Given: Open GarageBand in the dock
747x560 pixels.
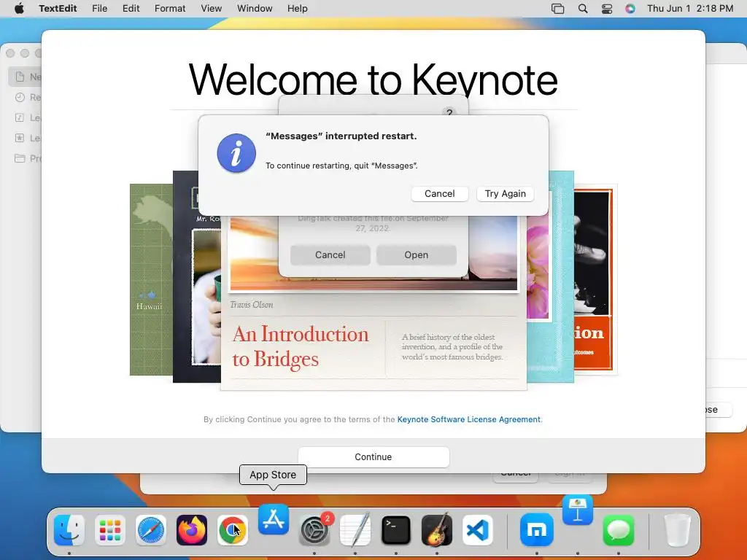Looking at the screenshot, I should coord(437,530).
